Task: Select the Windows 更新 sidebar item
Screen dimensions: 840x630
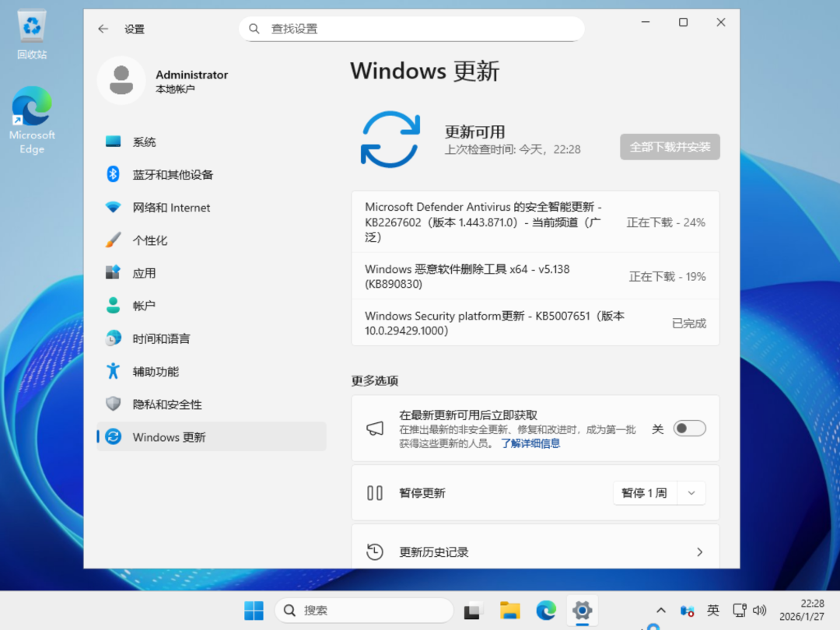Action: coord(212,436)
